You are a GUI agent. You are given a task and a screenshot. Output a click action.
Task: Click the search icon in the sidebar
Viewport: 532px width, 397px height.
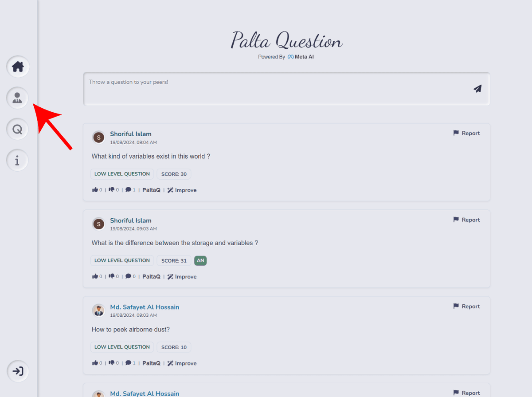point(17,129)
